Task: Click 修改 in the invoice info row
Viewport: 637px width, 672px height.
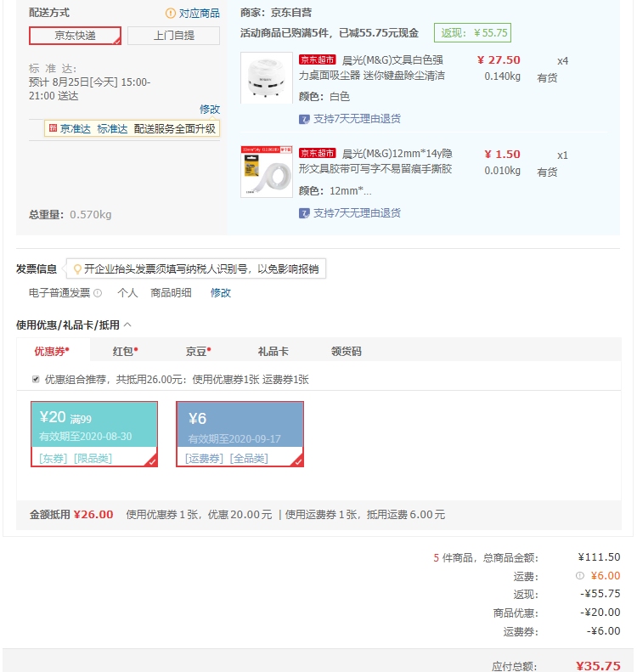Action: (x=220, y=293)
